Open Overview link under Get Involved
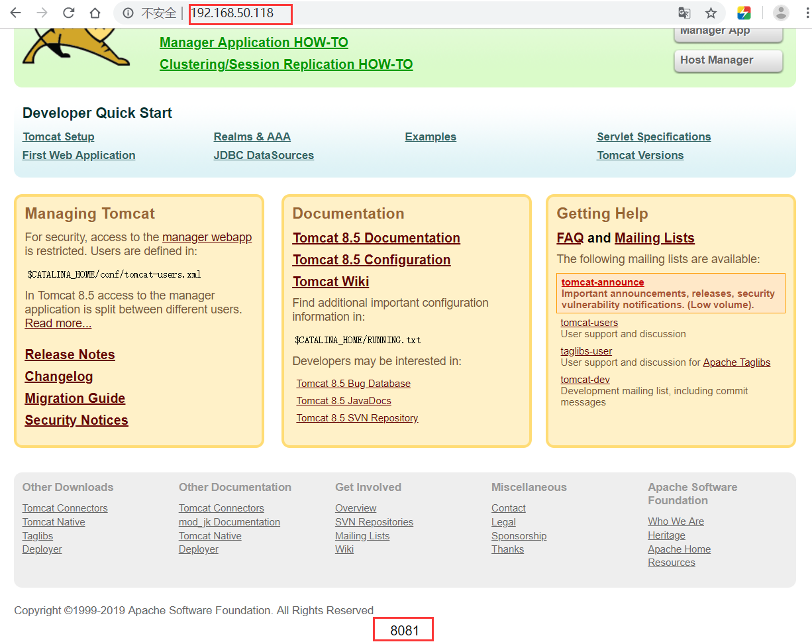 coord(356,508)
